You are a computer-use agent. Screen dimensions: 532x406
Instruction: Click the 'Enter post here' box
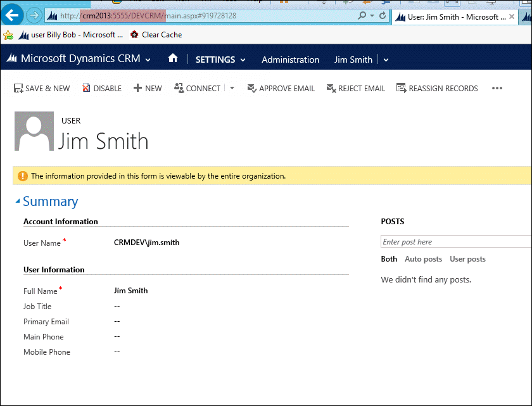(456, 241)
